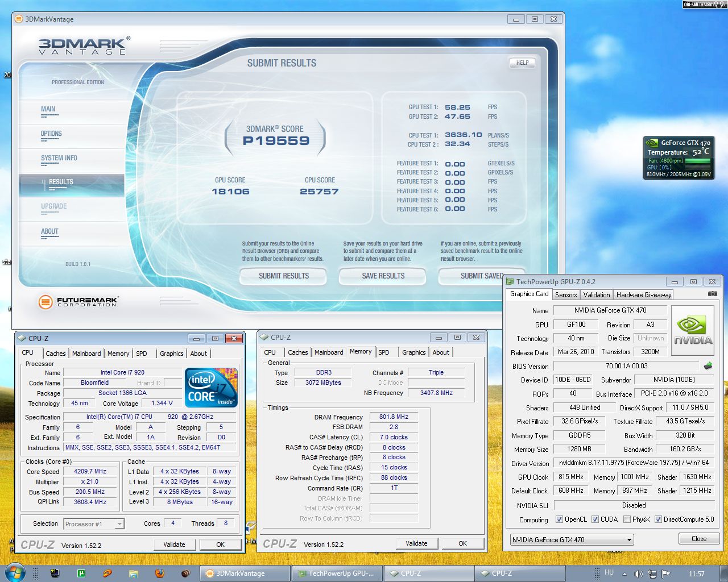Click the Intel Core i7 logo in CPU-Z
This screenshot has height=582, width=728.
pyautogui.click(x=211, y=387)
